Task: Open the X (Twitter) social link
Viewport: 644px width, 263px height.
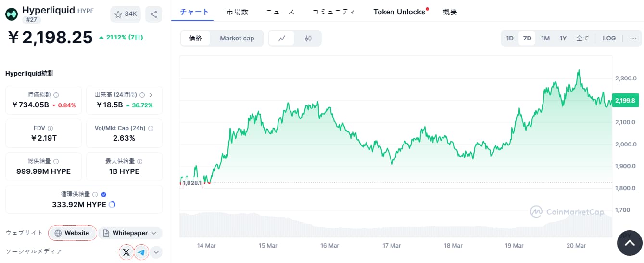Action: pyautogui.click(x=126, y=252)
